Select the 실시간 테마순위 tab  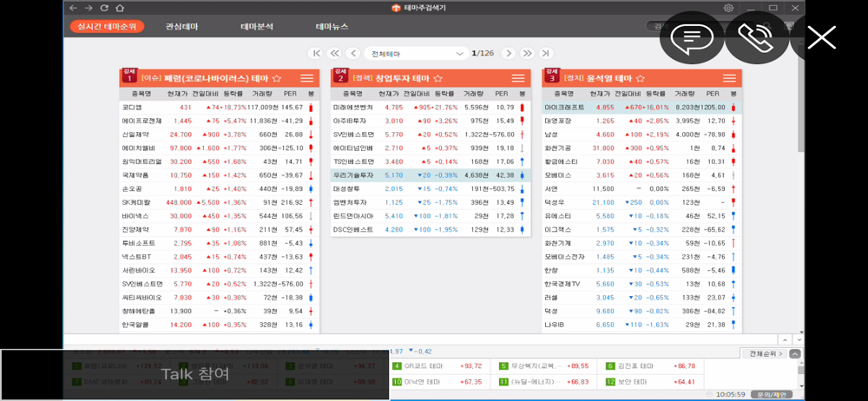107,27
